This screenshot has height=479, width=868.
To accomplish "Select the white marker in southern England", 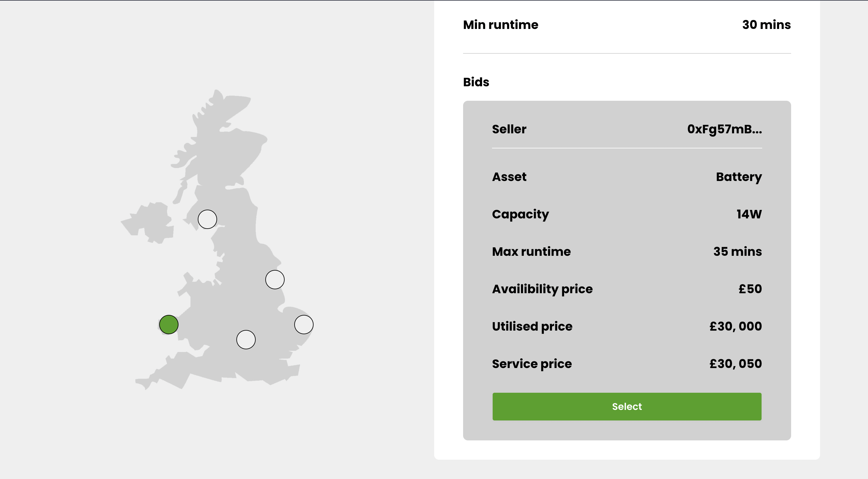I will click(x=246, y=340).
